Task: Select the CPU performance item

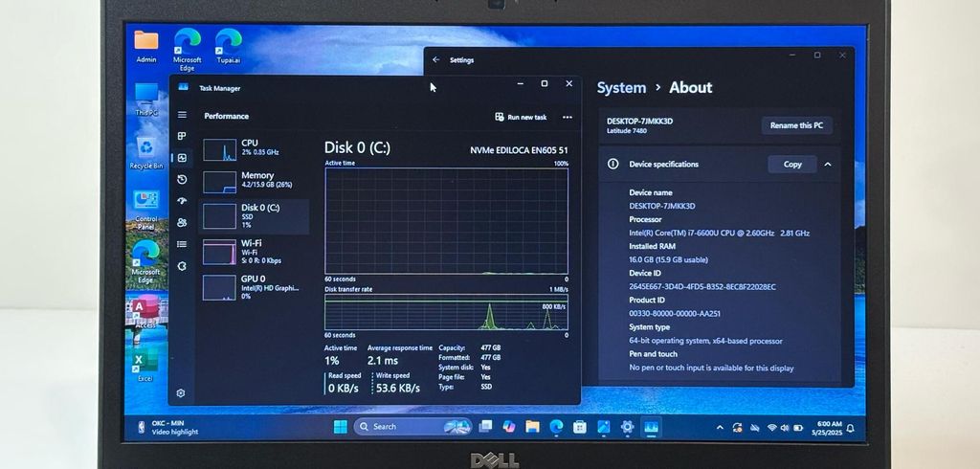Action: pos(254,147)
